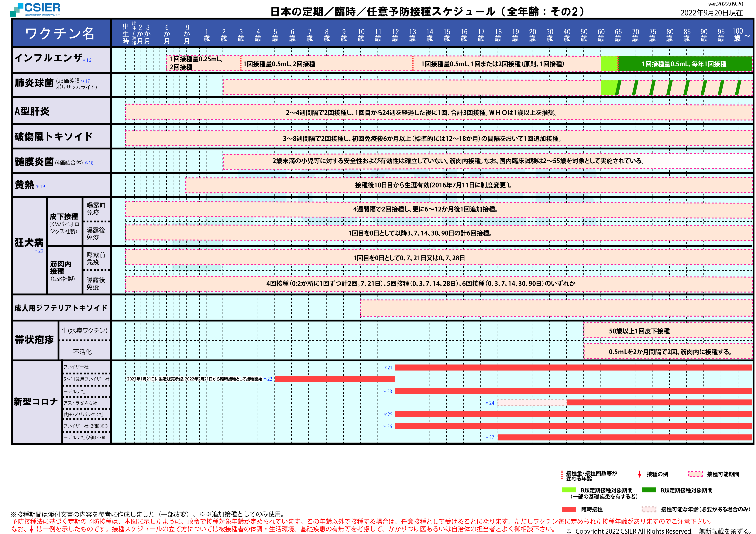
Task: Open footnote *22 in the 5〜11歳用ファイザー row
Action: 268,379
